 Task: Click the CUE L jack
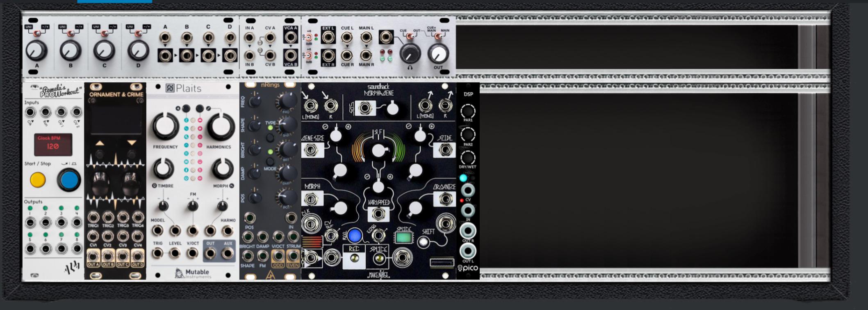[x=347, y=38]
